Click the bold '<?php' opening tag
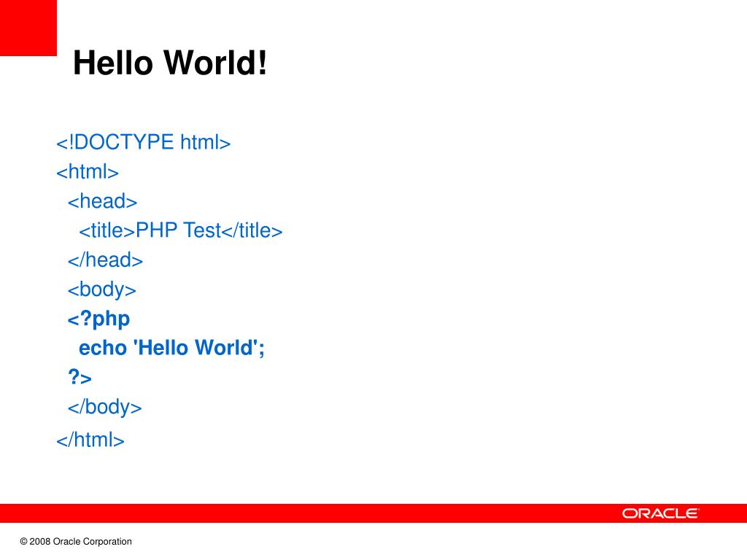The image size is (747, 560). click(98, 319)
